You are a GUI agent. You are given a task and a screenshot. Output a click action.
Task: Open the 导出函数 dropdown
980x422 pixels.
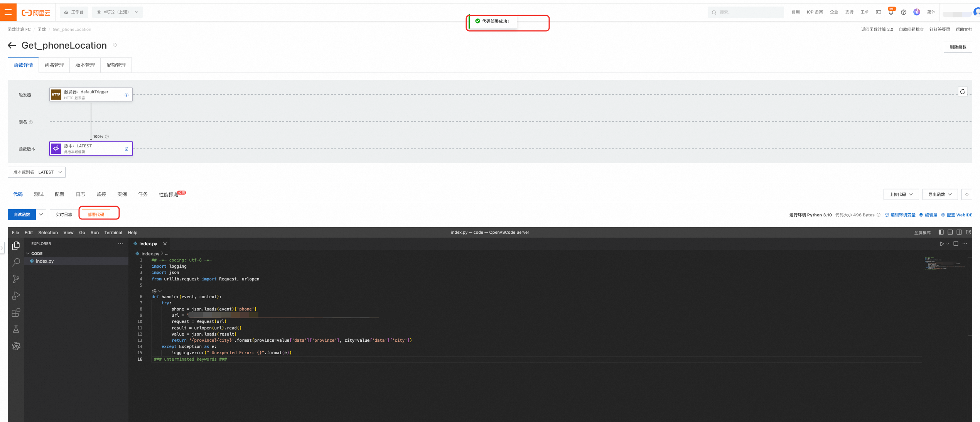pyautogui.click(x=940, y=194)
